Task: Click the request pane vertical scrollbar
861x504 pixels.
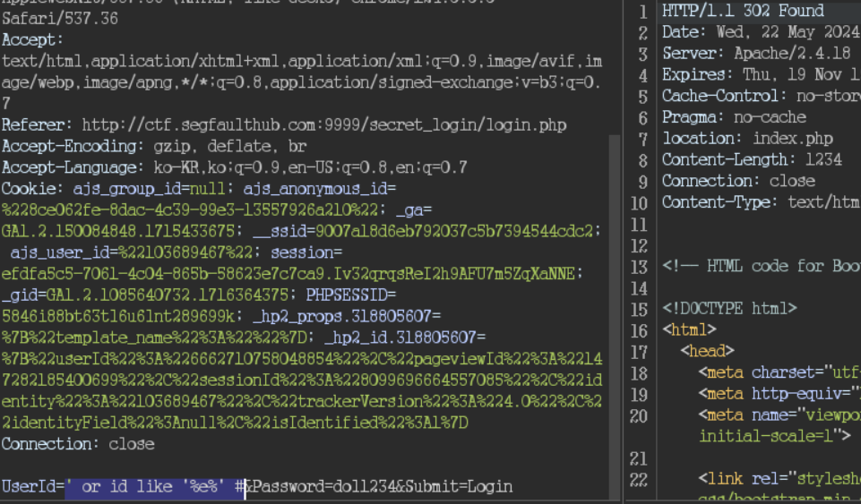Action: (615, 315)
